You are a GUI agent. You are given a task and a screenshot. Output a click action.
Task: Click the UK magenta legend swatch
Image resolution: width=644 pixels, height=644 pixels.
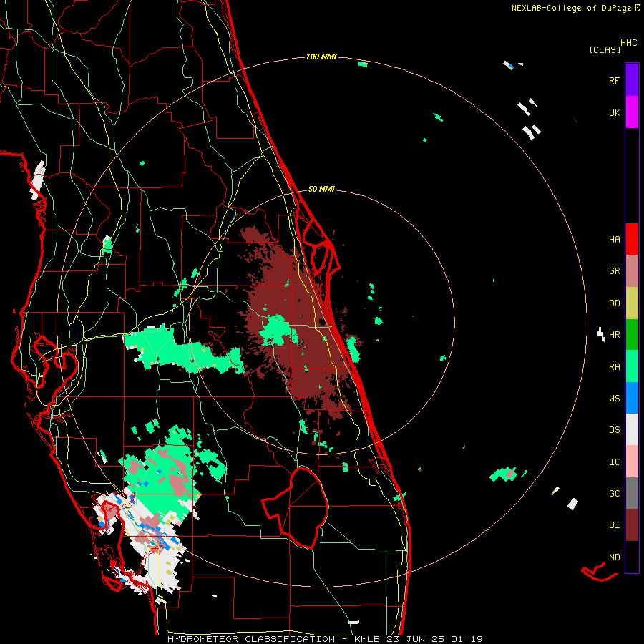click(x=632, y=112)
